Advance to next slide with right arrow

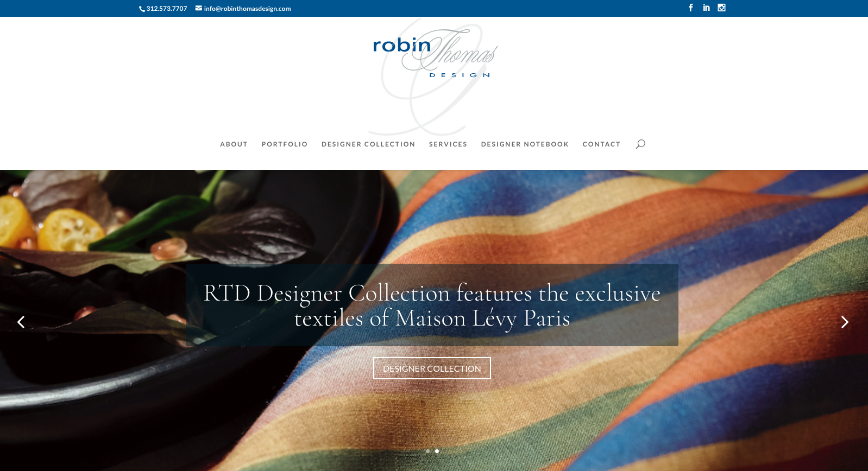coord(845,322)
